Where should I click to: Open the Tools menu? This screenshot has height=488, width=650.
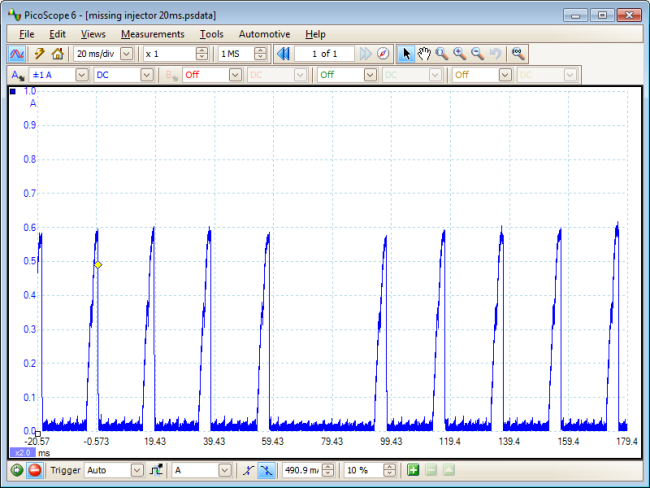tap(211, 34)
